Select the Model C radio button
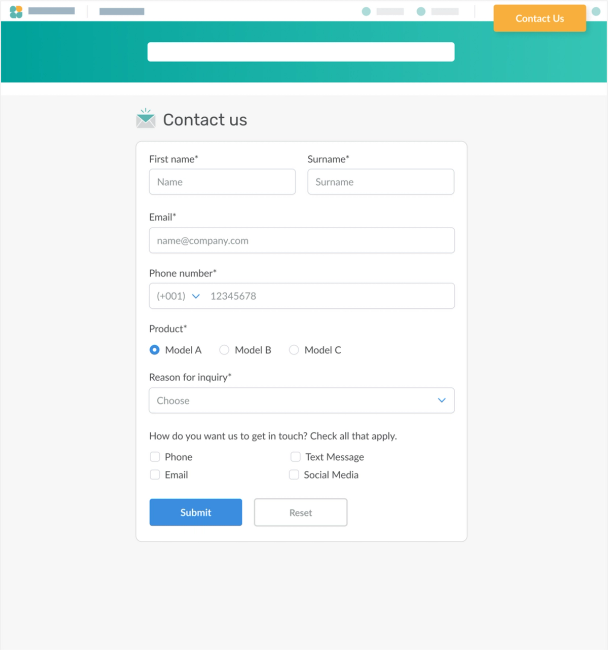608x650 pixels. (294, 350)
